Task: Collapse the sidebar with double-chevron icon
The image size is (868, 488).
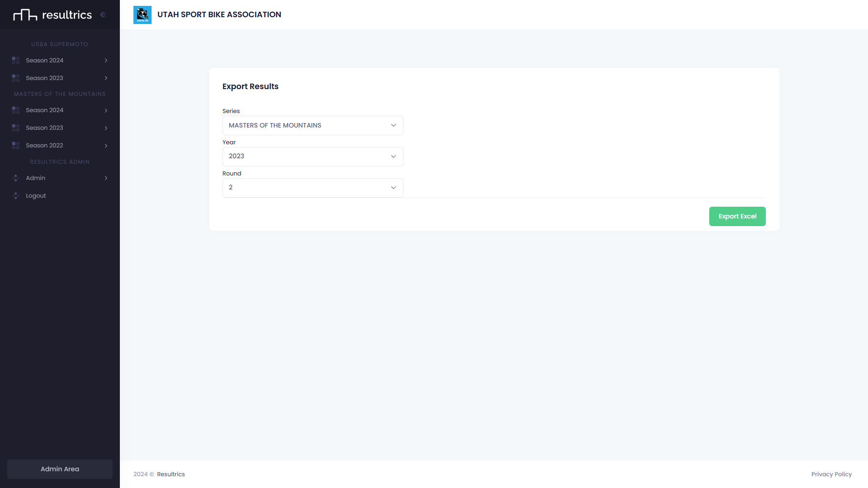Action: click(x=103, y=14)
